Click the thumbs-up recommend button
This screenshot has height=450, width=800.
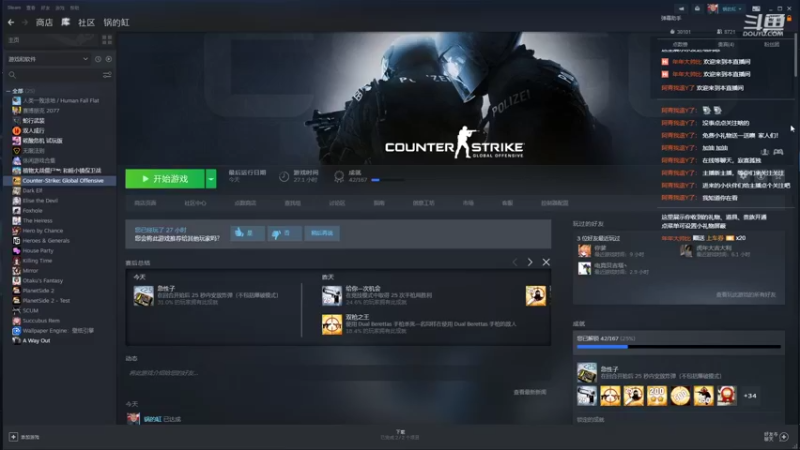[247, 233]
